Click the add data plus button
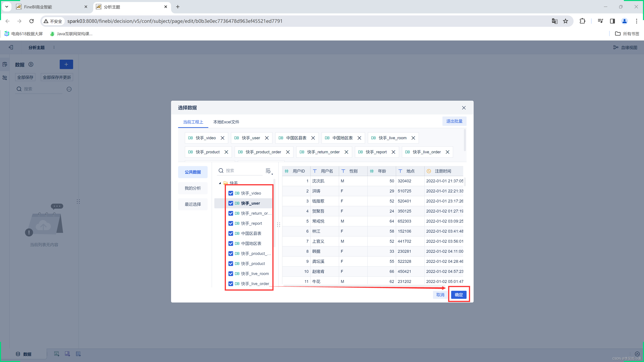The width and height of the screenshot is (644, 362). point(66,65)
